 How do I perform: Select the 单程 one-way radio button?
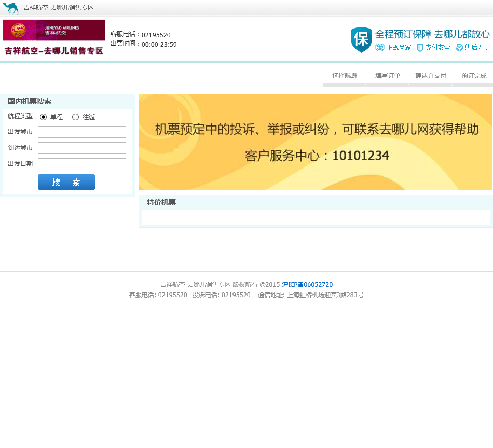tap(44, 117)
